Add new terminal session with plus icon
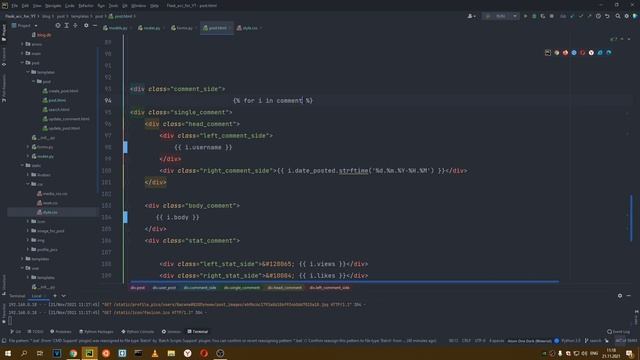The height and width of the screenshot is (360, 640). coord(55,296)
